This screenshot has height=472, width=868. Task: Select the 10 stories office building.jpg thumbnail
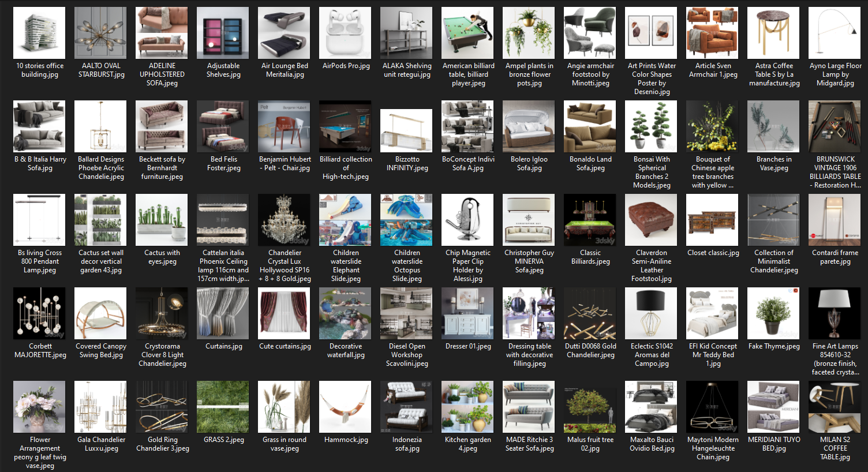point(40,33)
